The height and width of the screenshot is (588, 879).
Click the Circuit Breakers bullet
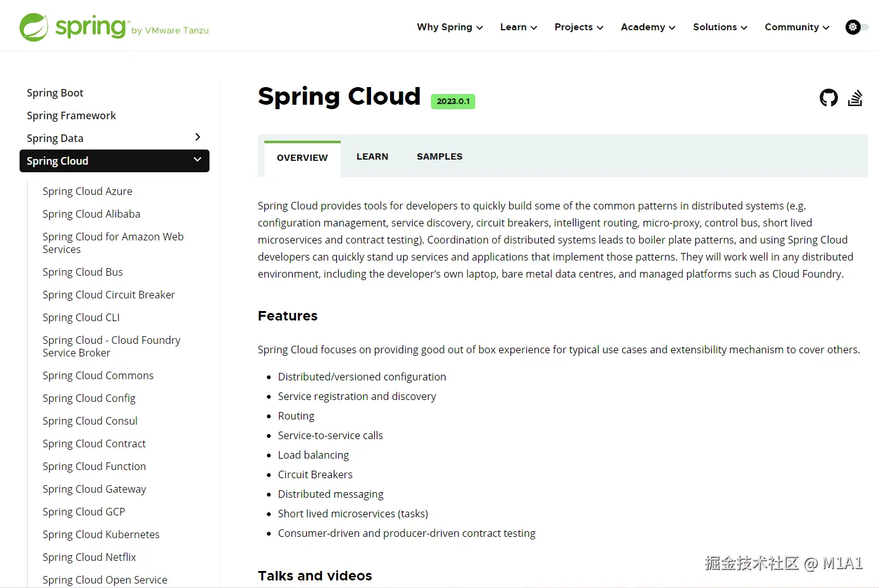pyautogui.click(x=315, y=474)
